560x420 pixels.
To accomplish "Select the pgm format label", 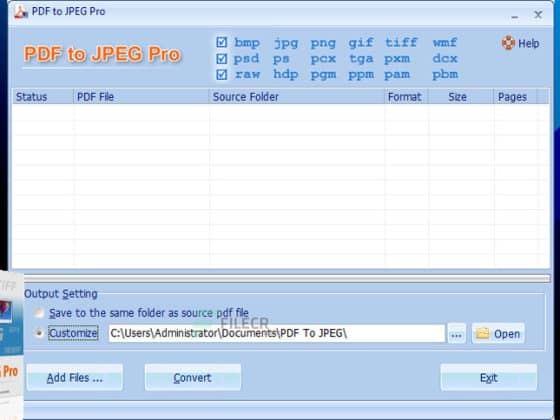I will [x=323, y=75].
